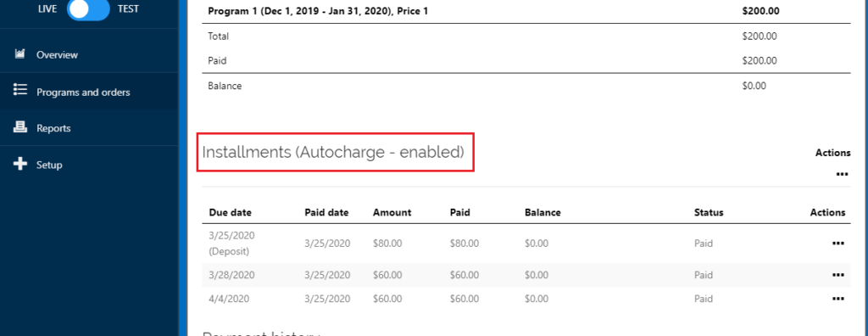
Task: Click the Paid date column header
Action: click(326, 212)
